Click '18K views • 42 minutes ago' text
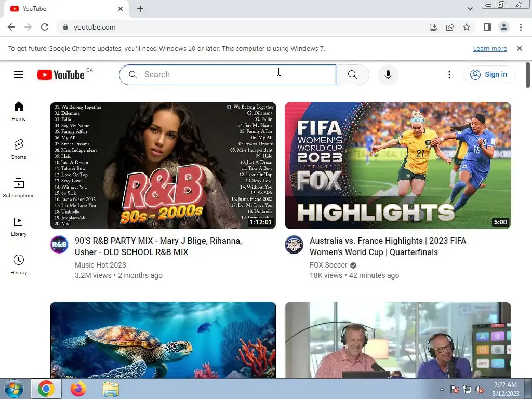 [354, 275]
